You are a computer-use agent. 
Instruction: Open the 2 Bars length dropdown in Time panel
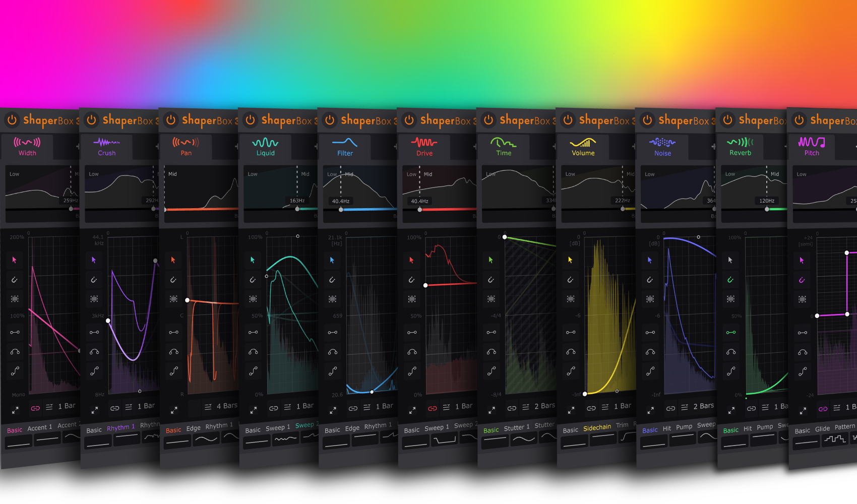(x=544, y=406)
